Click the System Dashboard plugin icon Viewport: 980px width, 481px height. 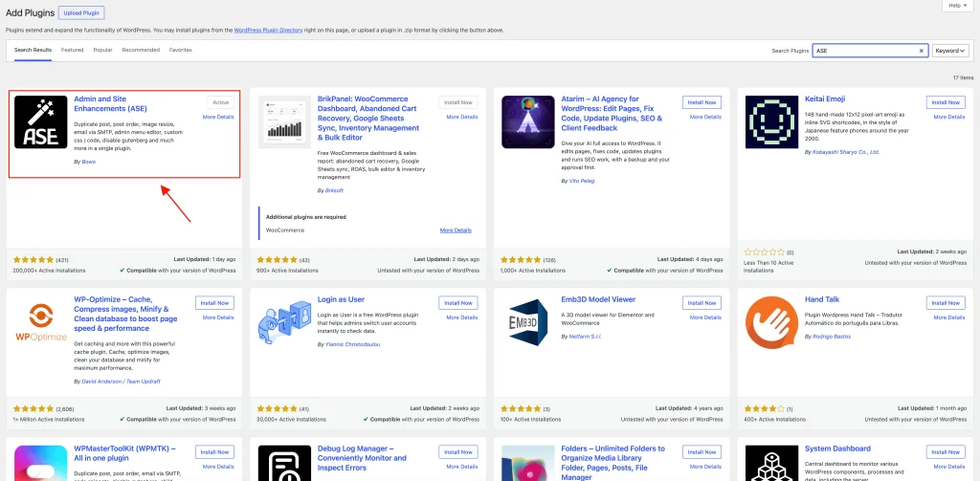772,463
